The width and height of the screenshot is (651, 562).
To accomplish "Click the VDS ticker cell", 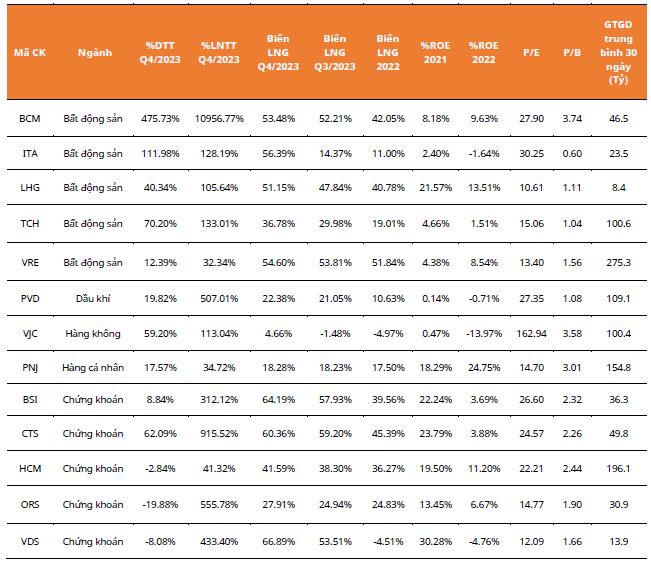I will pos(29,541).
